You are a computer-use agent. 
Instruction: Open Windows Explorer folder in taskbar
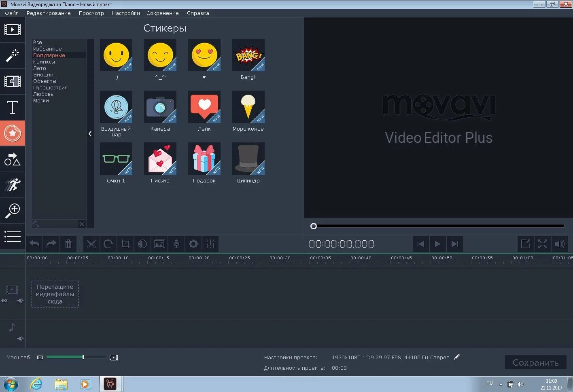click(x=61, y=384)
